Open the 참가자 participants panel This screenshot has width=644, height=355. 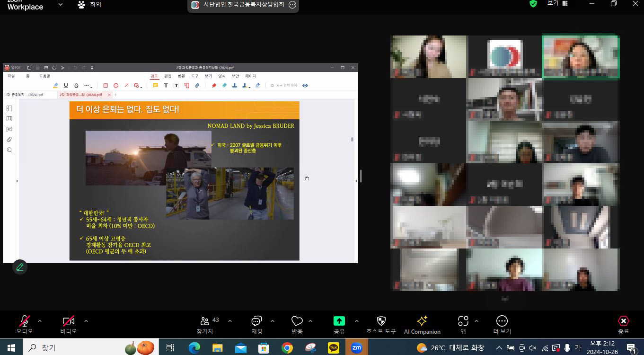coord(205,325)
